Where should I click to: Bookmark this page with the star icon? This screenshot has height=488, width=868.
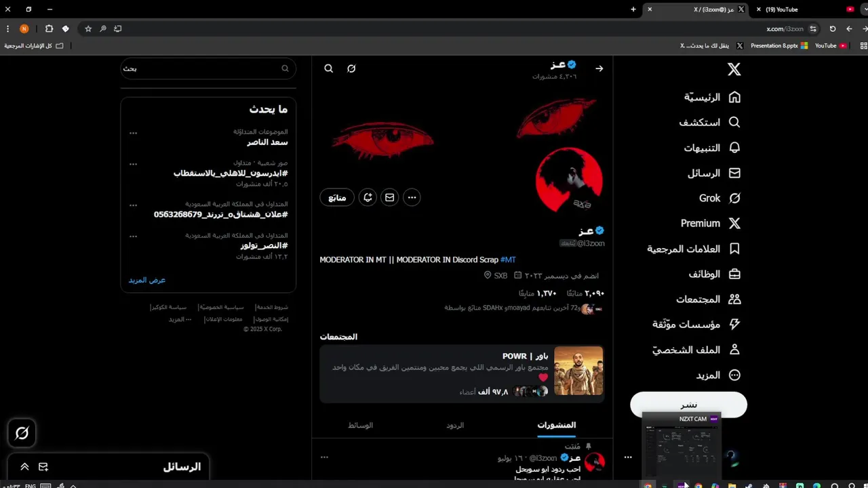pos(88,28)
